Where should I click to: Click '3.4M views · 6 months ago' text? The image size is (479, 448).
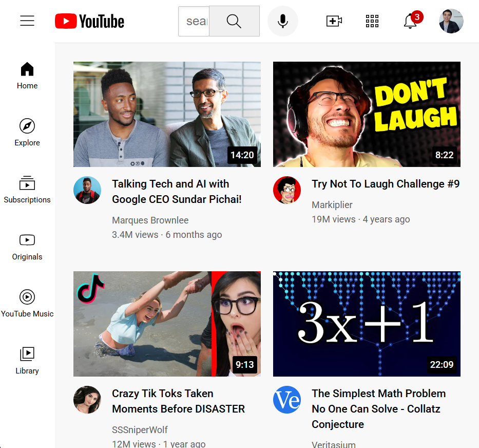tap(167, 235)
